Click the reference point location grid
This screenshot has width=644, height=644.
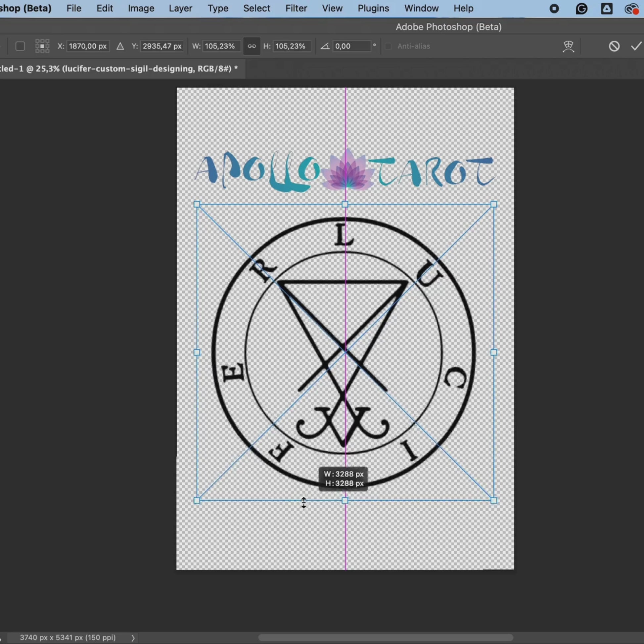click(x=42, y=46)
